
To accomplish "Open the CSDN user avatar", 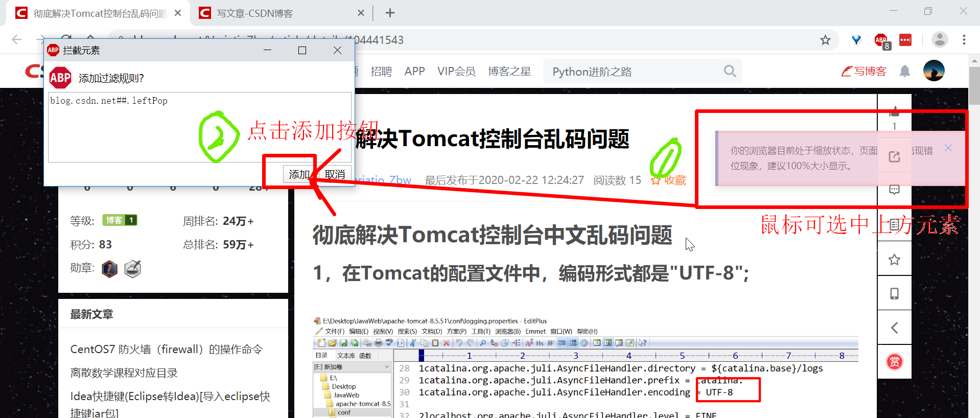I will [x=934, y=71].
